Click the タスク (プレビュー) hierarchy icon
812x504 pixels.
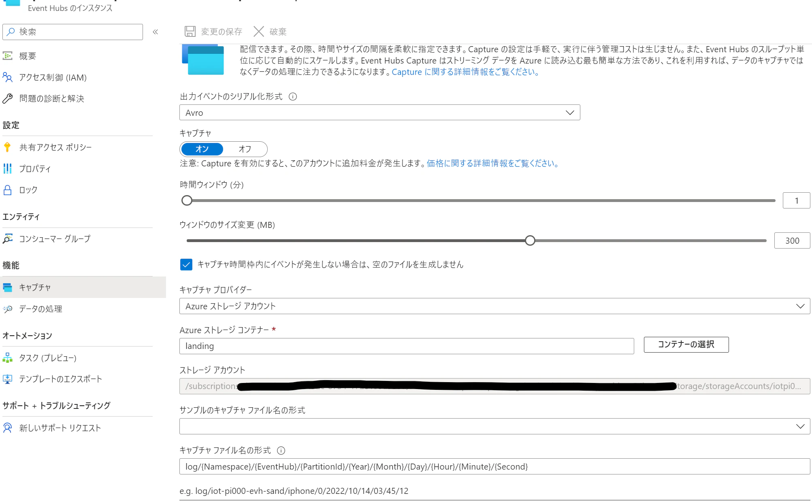[7, 357]
